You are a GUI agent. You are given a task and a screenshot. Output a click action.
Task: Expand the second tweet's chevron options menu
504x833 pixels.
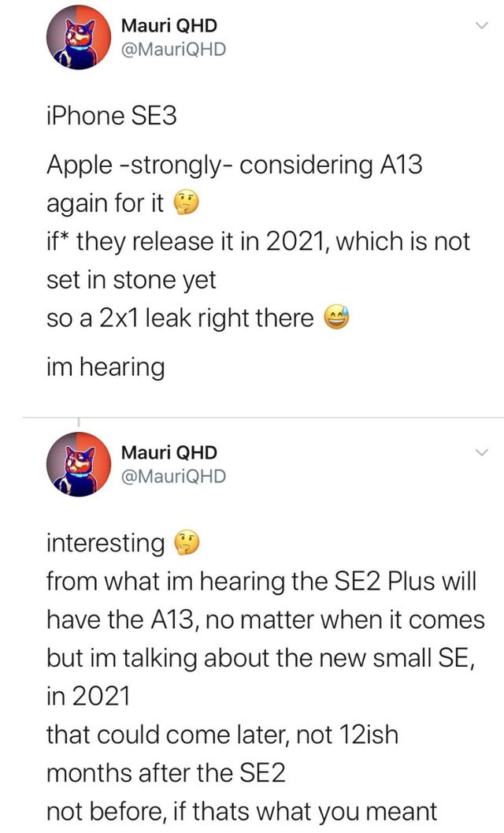(x=480, y=453)
